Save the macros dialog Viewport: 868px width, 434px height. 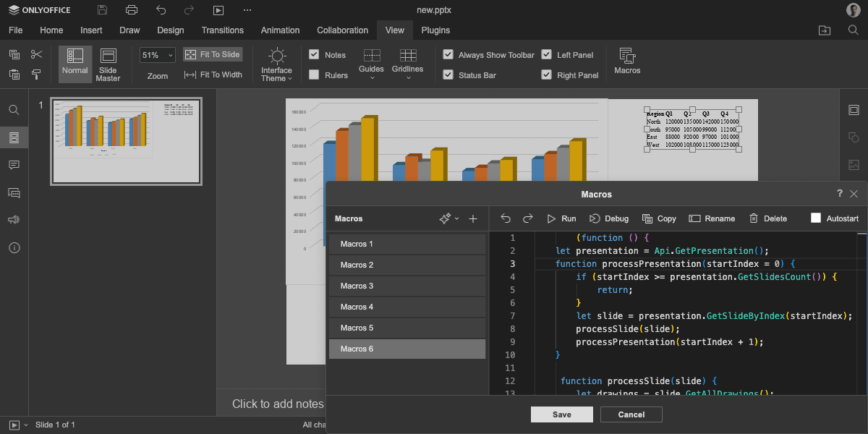(561, 414)
